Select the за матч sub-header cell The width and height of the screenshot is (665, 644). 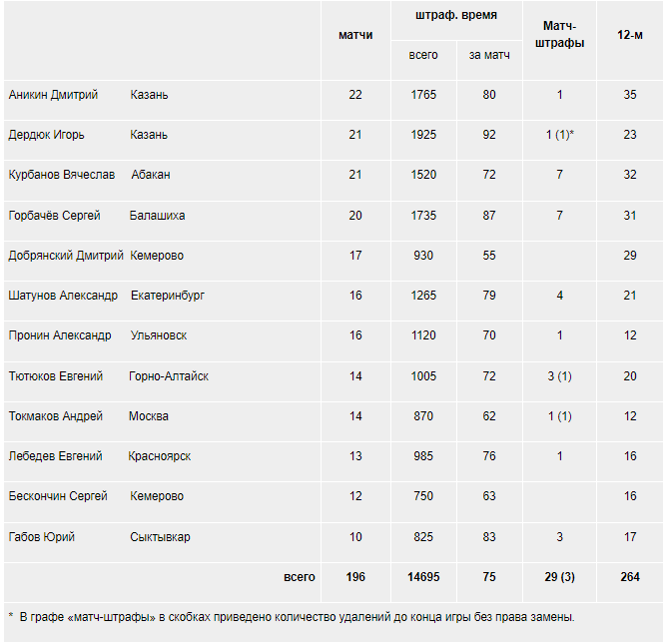coord(489,55)
